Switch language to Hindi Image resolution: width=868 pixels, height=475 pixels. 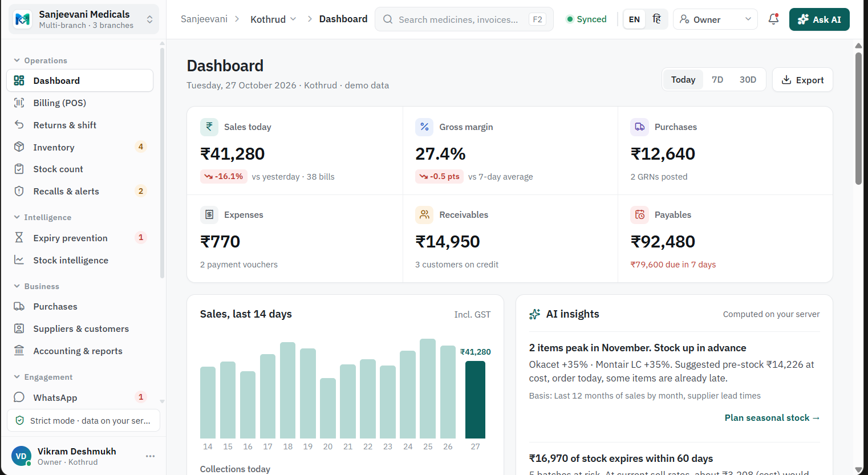[656, 19]
